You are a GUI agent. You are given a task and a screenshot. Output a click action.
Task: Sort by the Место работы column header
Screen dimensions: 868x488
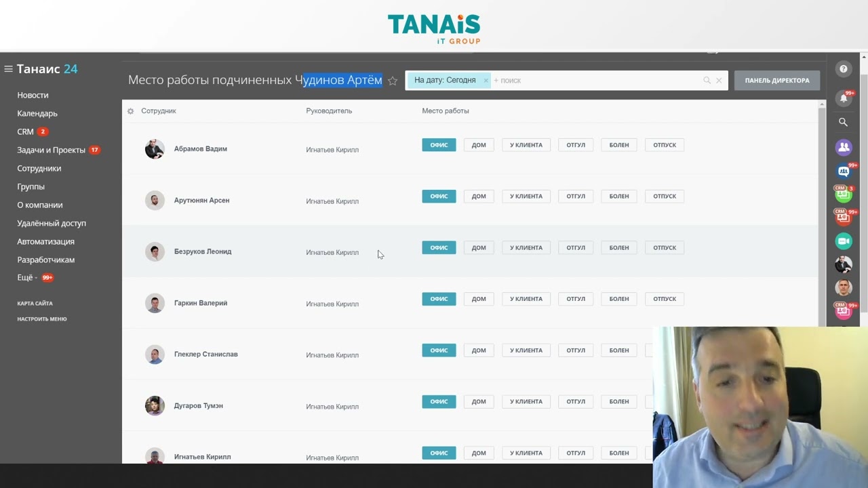pos(446,111)
